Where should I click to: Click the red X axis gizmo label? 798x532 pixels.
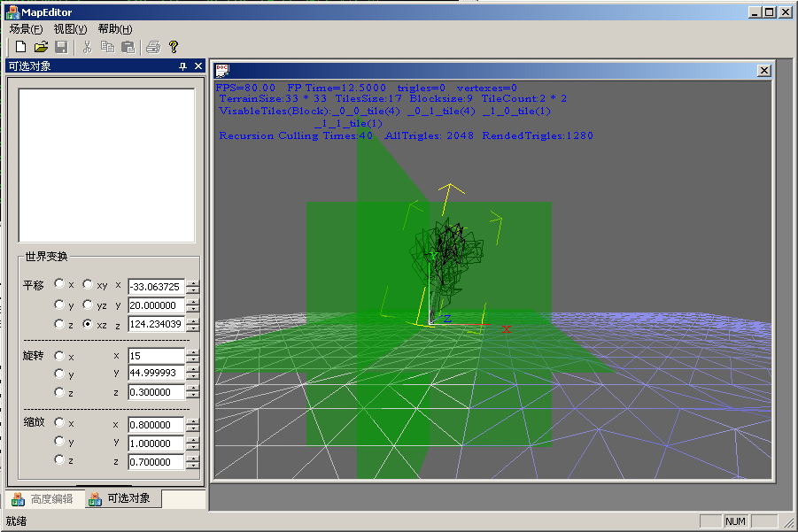[506, 329]
